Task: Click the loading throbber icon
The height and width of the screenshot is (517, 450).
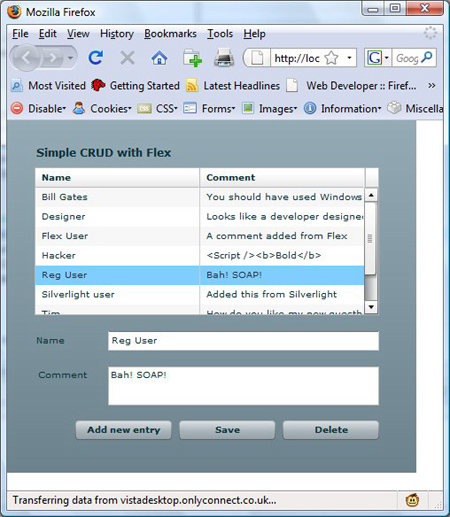Action: click(x=430, y=33)
